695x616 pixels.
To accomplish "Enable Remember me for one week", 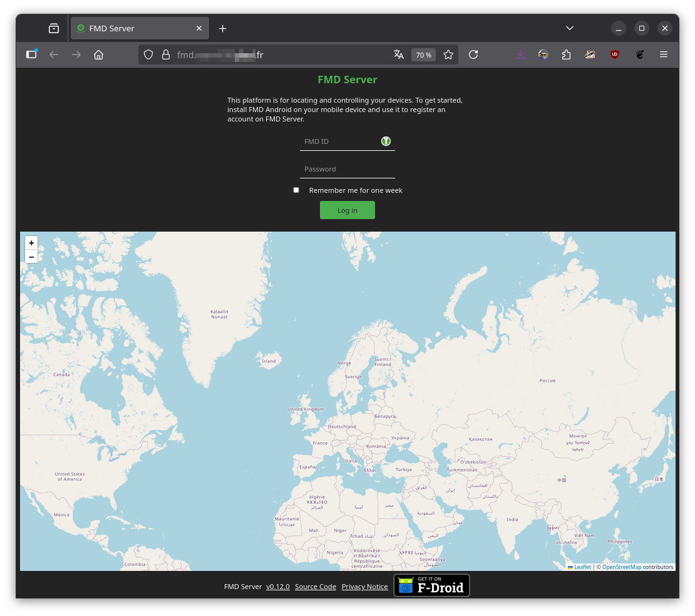I will tap(296, 190).
